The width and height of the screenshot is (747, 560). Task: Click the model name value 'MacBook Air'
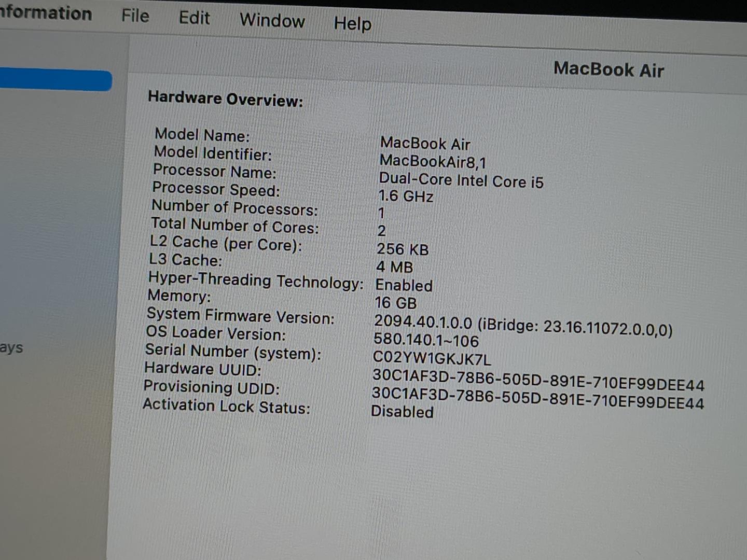(425, 144)
